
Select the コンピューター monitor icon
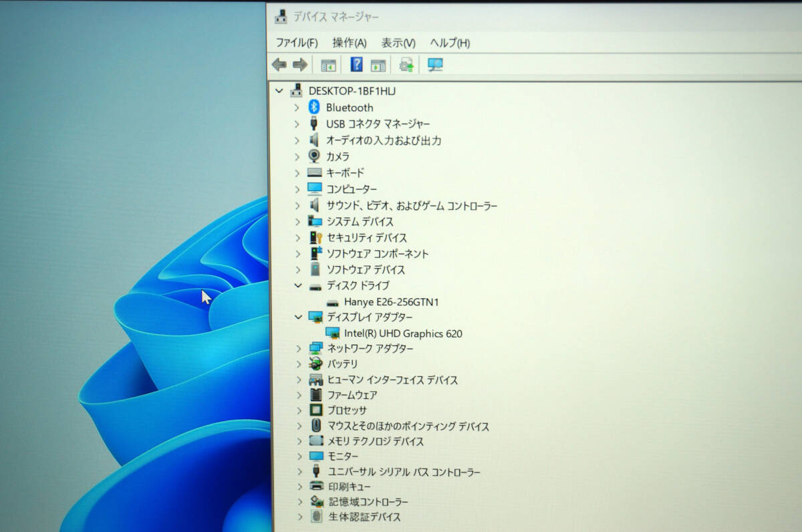314,189
